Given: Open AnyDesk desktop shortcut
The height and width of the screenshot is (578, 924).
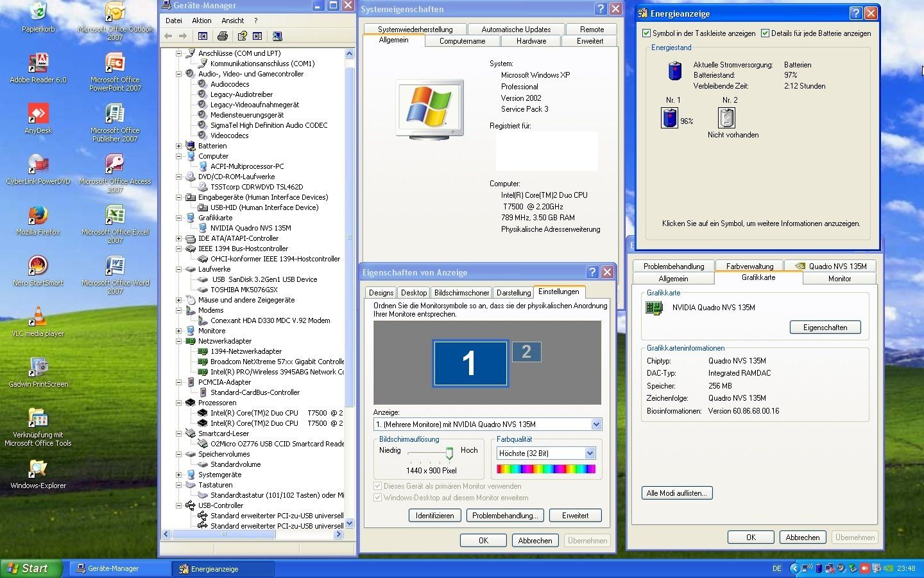Looking at the screenshot, I should coord(38,118).
